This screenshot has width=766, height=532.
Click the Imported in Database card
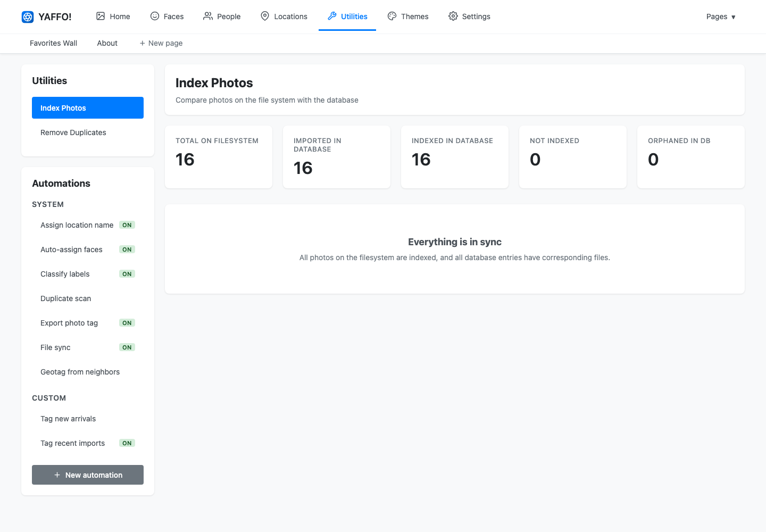coord(337,157)
